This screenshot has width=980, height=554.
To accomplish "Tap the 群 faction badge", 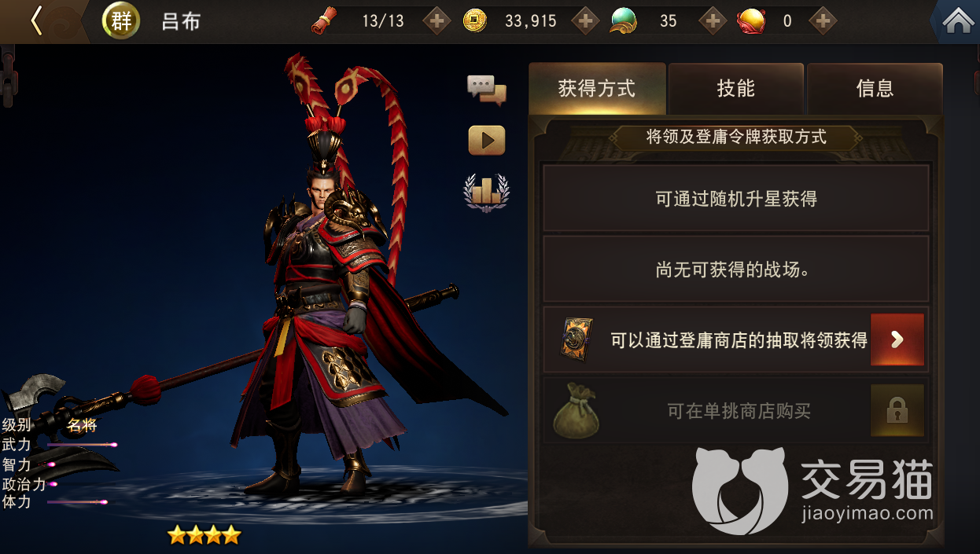I will point(121,21).
